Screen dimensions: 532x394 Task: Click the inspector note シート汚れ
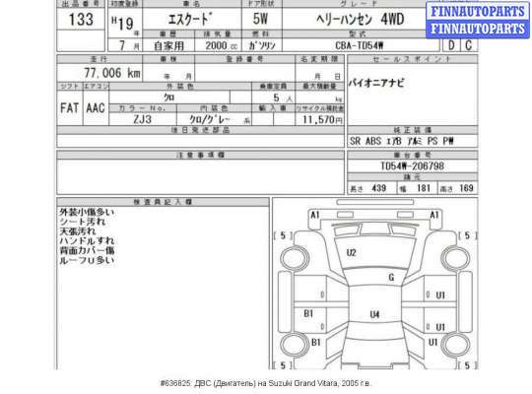pos(83,222)
